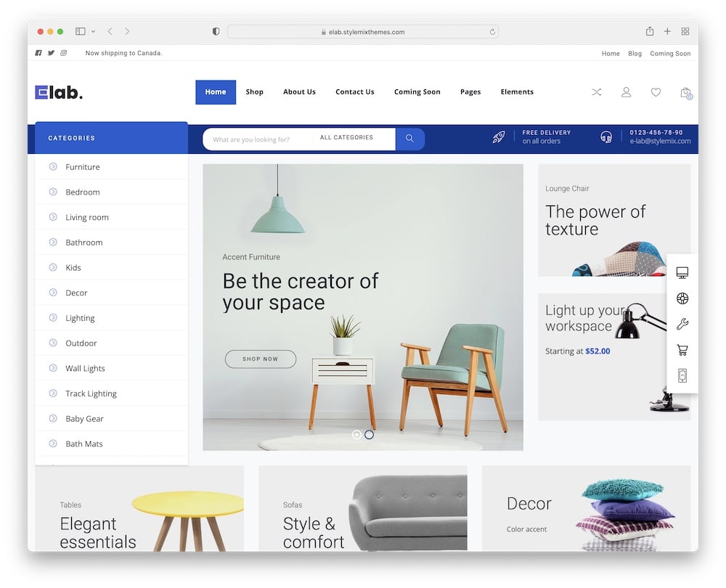The width and height of the screenshot is (726, 588).
Task: Open the Elements menu
Action: 517,92
